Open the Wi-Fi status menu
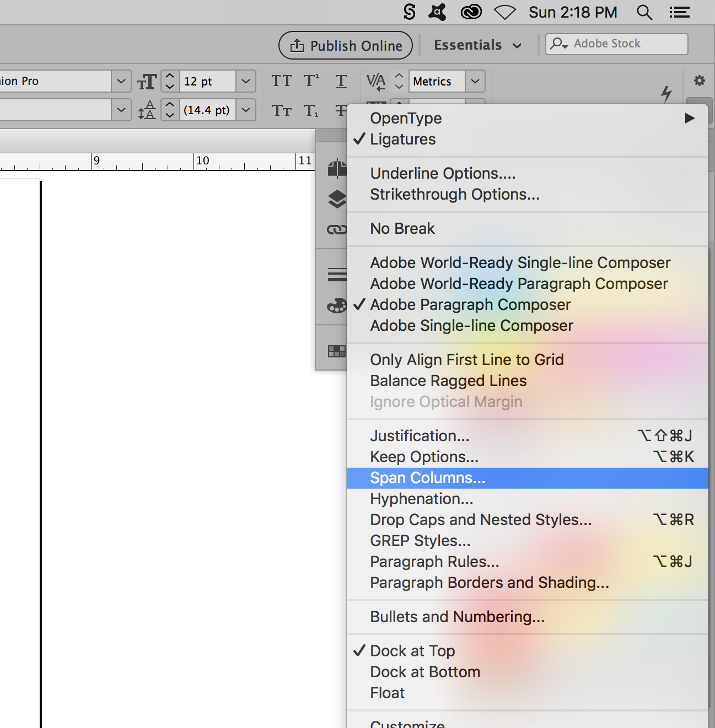Viewport: 715px width, 728px height. [x=504, y=12]
